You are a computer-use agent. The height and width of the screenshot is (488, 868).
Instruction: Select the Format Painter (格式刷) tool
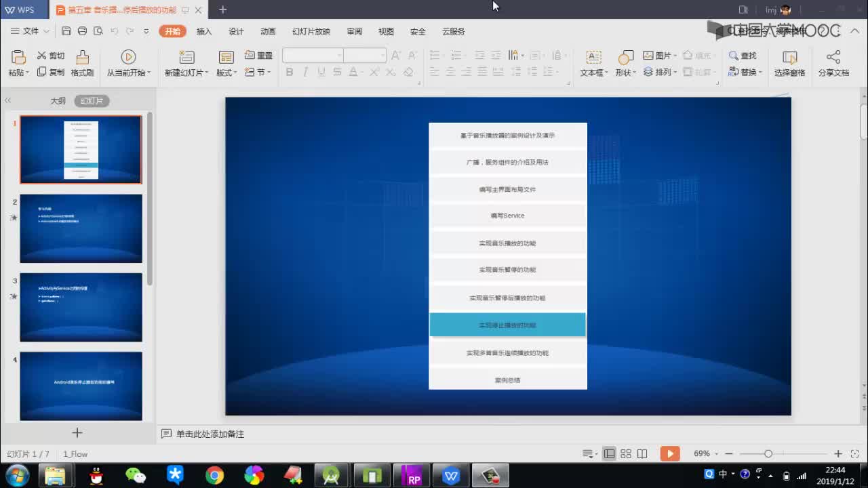point(82,63)
